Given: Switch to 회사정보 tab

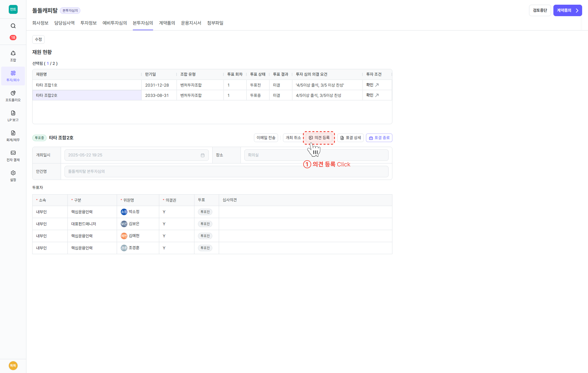Looking at the screenshot, I should coord(40,23).
